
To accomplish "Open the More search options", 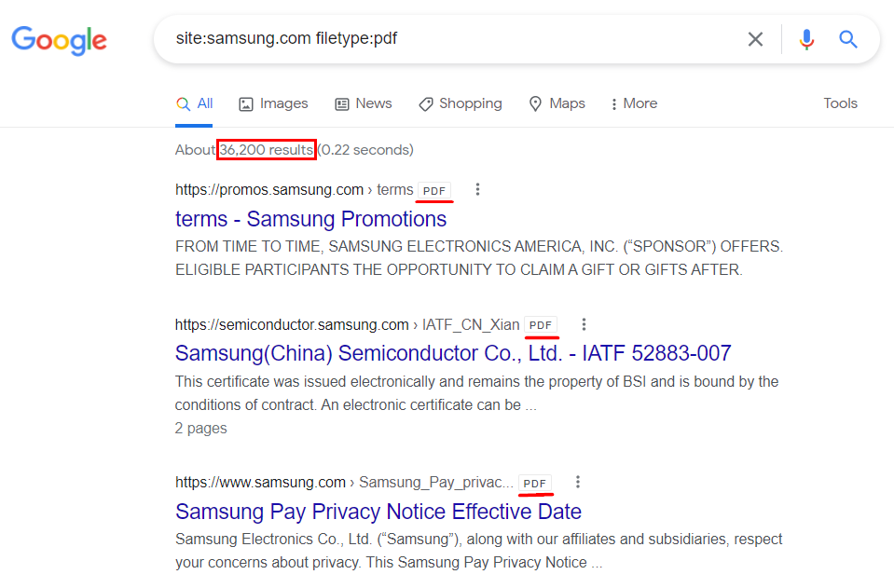I will pos(633,103).
